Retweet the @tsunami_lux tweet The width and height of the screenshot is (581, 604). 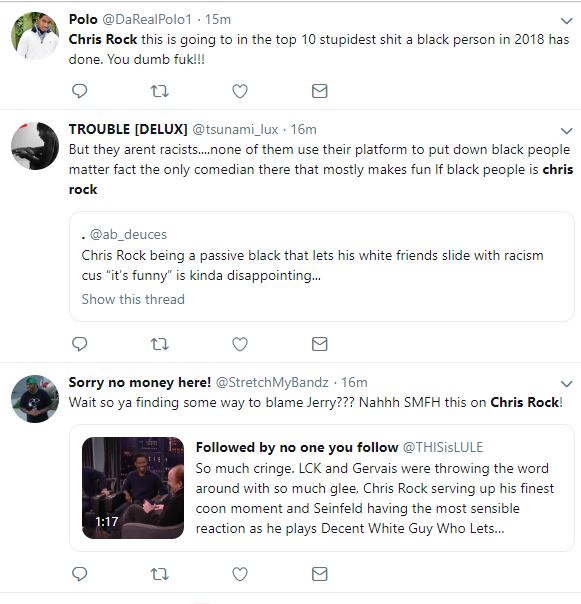tap(160, 344)
